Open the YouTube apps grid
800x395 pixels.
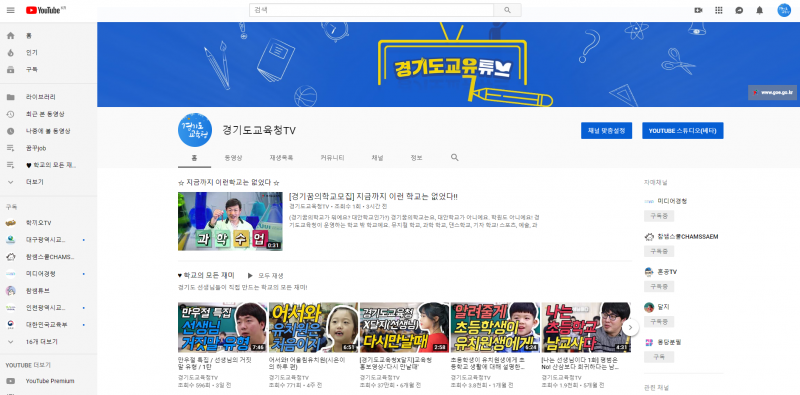[x=719, y=10]
